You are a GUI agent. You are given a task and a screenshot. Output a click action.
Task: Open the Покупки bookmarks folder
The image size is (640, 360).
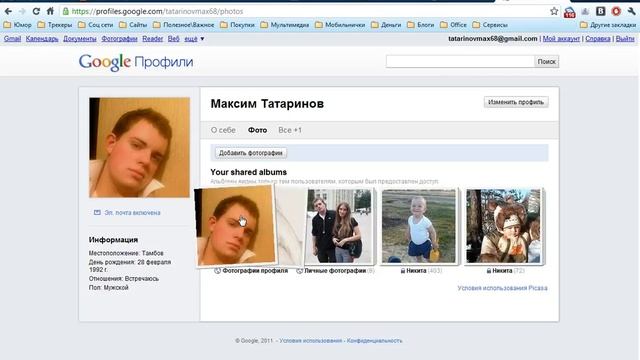(237, 25)
